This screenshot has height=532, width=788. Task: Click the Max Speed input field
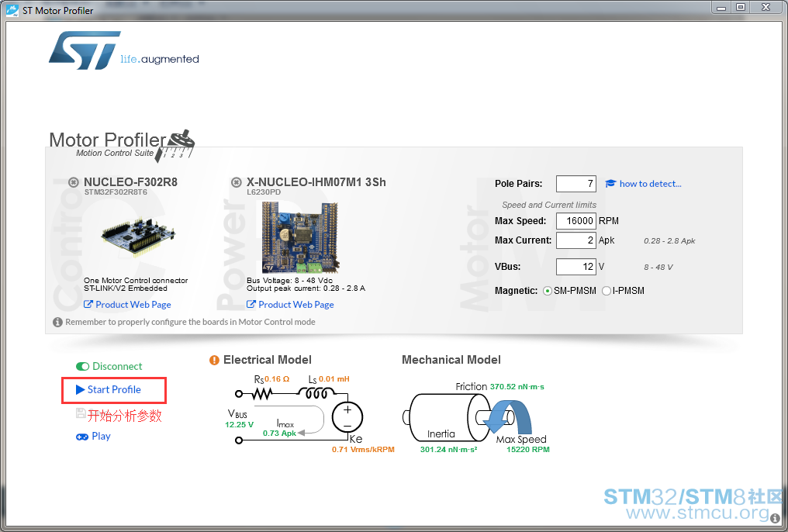[576, 220]
